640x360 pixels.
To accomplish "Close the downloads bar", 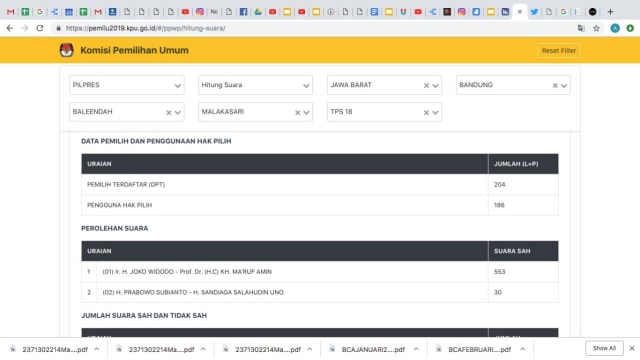I will 632,348.
